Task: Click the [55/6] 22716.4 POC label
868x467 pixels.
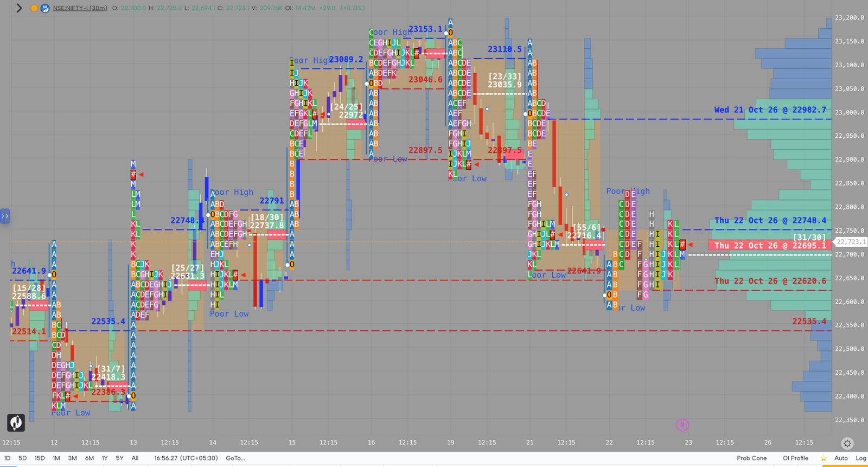Action: point(584,232)
